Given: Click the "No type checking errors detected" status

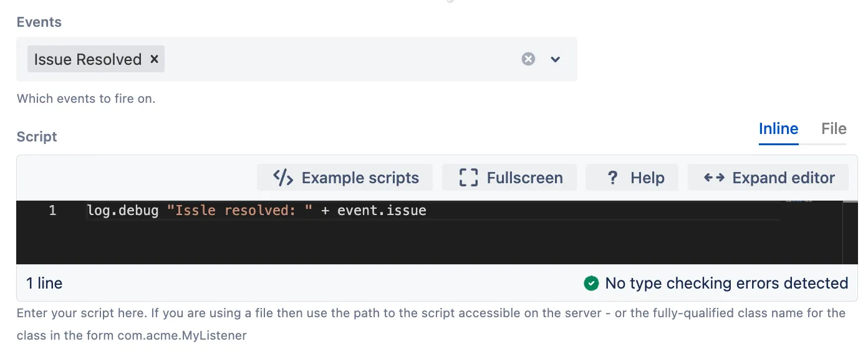Looking at the screenshot, I should point(726,284).
